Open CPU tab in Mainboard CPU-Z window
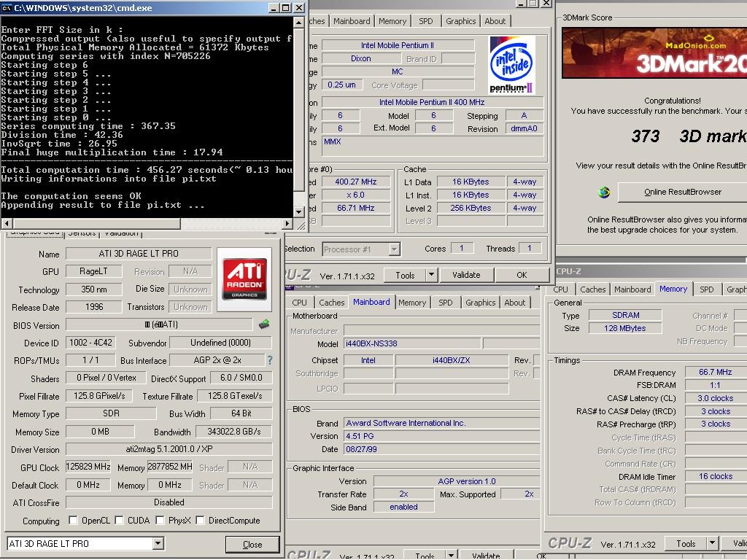747x560 pixels. pos(299,303)
